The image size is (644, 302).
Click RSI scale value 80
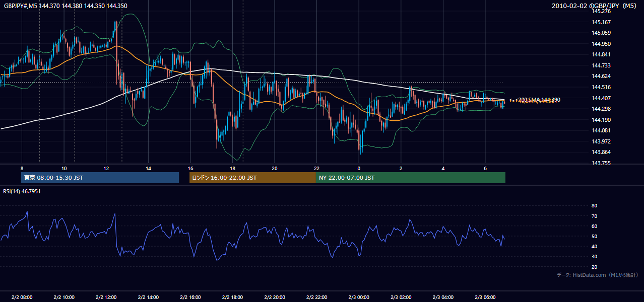click(595, 206)
